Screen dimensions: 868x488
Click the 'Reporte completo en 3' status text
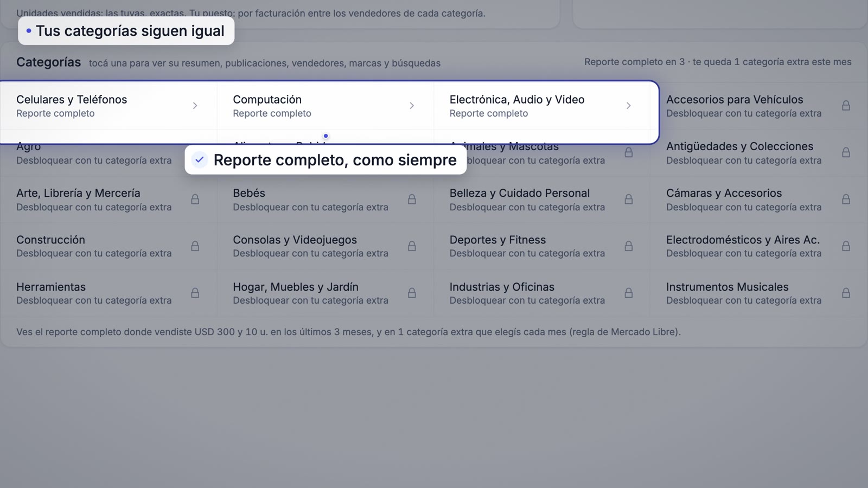pos(634,62)
